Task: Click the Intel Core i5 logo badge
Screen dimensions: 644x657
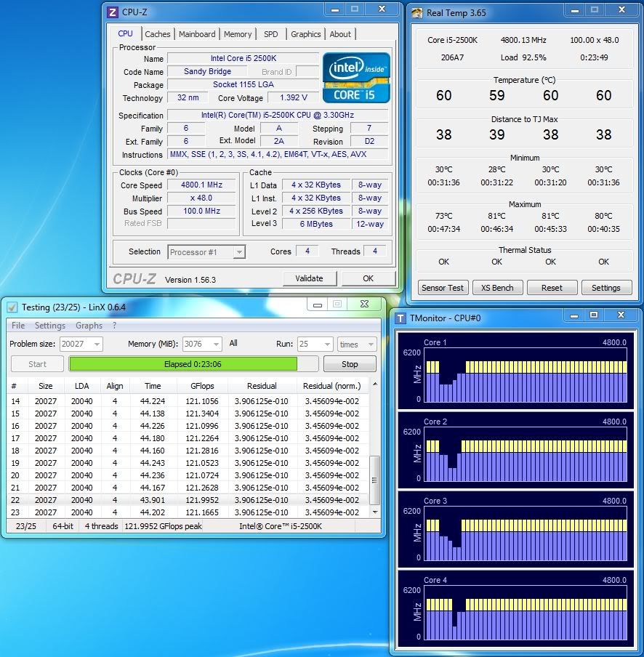Action: coord(356,78)
